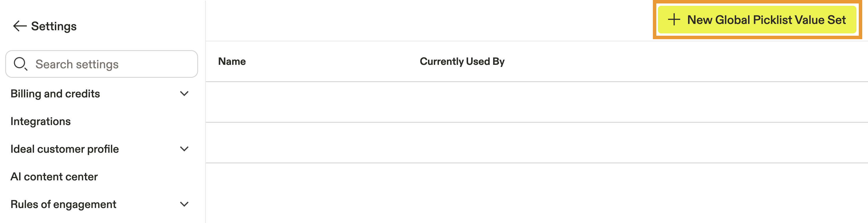Click the Currently Used By column header

pos(462,61)
